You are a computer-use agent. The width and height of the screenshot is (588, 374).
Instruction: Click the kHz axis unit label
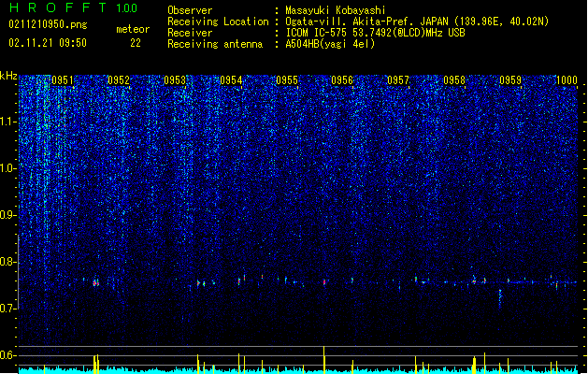point(8,76)
